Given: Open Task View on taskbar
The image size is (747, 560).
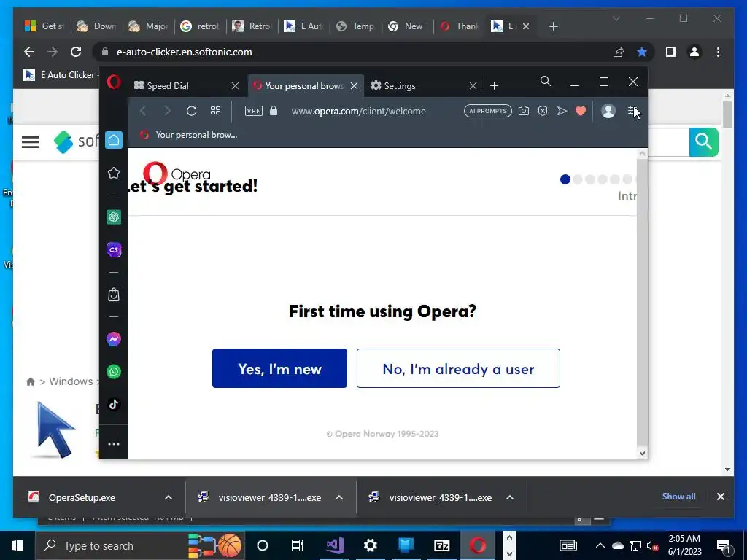Looking at the screenshot, I should tap(298, 545).
